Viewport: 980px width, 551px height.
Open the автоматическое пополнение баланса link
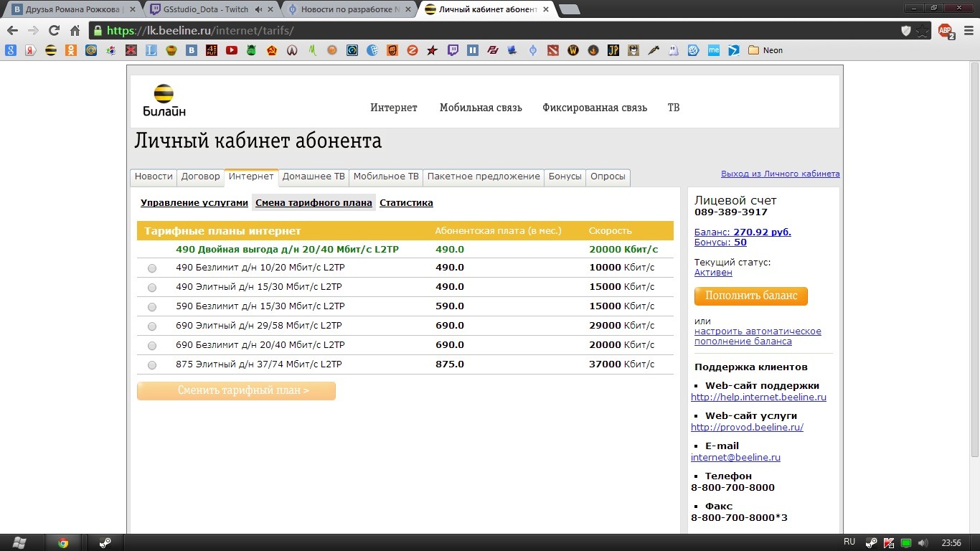[x=758, y=336]
